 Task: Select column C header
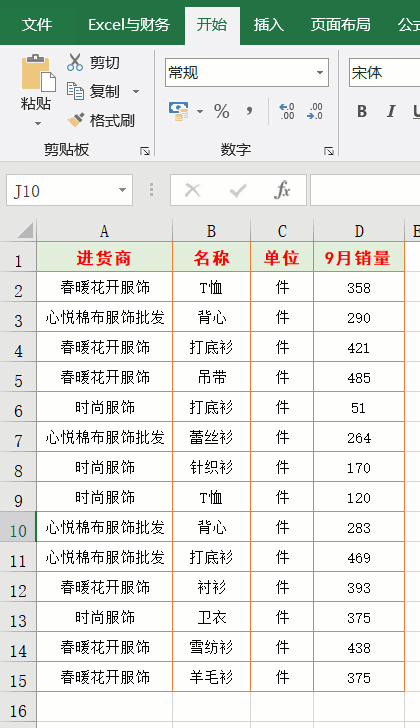[x=282, y=230]
